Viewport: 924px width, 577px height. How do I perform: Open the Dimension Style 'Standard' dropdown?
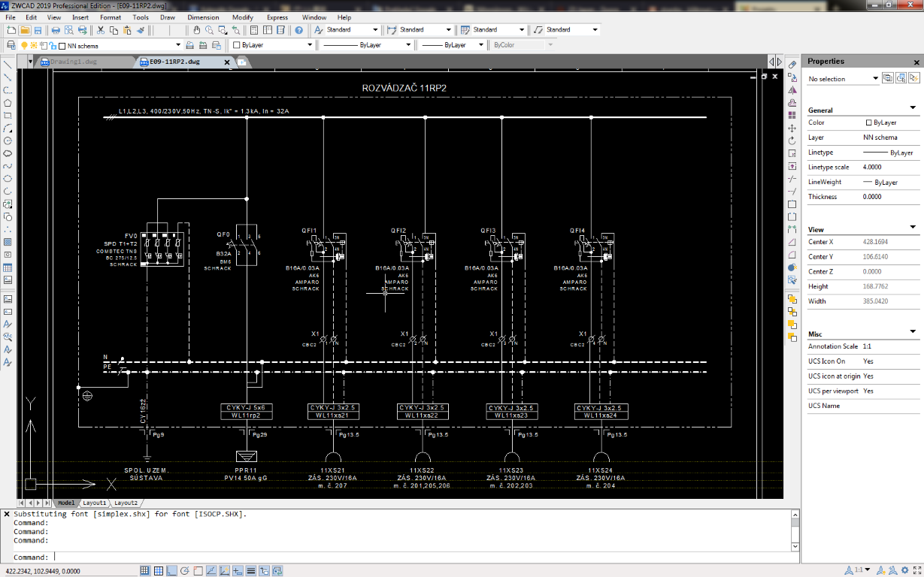pos(448,30)
